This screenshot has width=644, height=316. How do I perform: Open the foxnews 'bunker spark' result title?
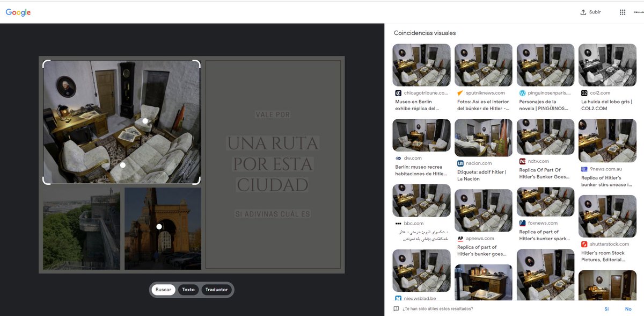545,235
